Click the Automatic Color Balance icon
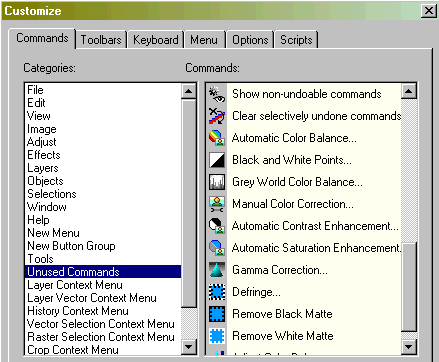 (x=217, y=138)
